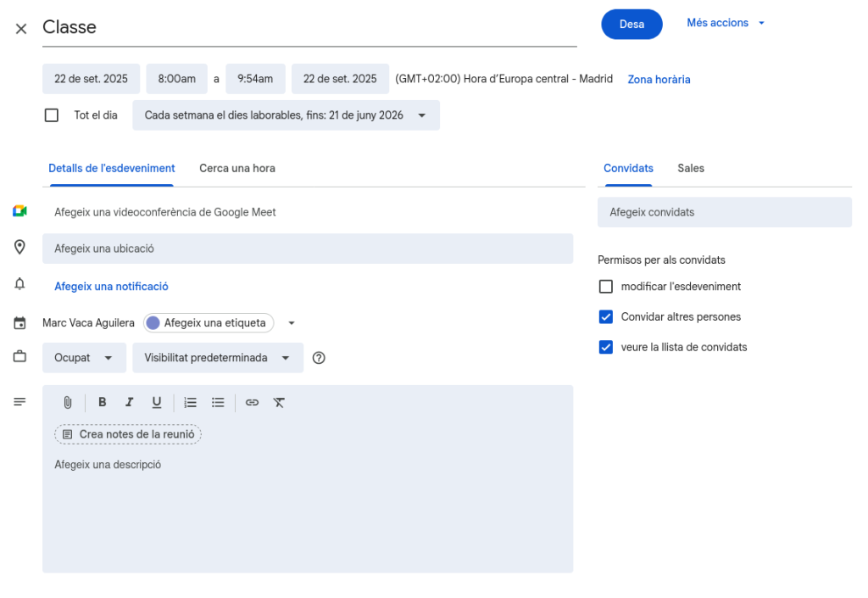This screenshot has width=868, height=598.
Task: Uncheck 'Convidar altres persones' permission
Action: (x=606, y=317)
